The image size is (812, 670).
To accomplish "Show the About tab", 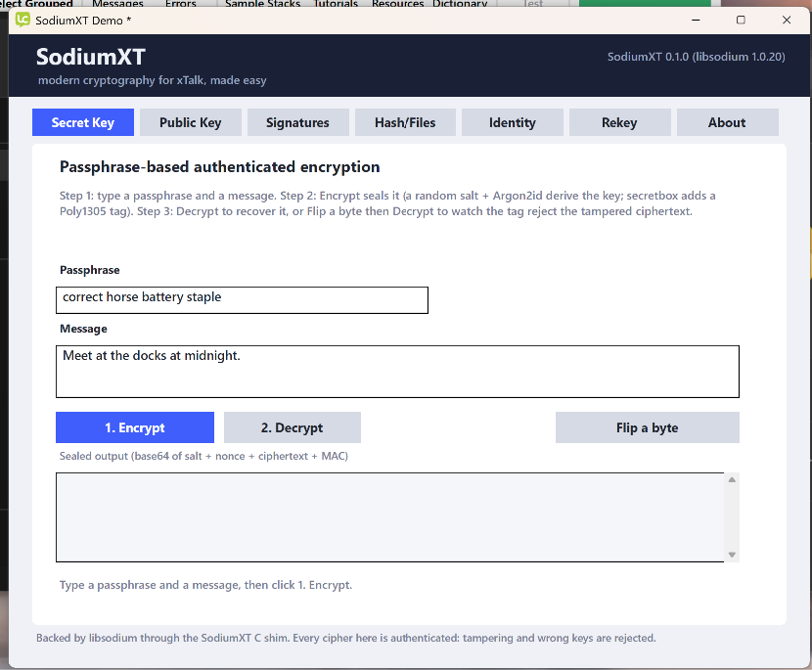I will pos(727,122).
